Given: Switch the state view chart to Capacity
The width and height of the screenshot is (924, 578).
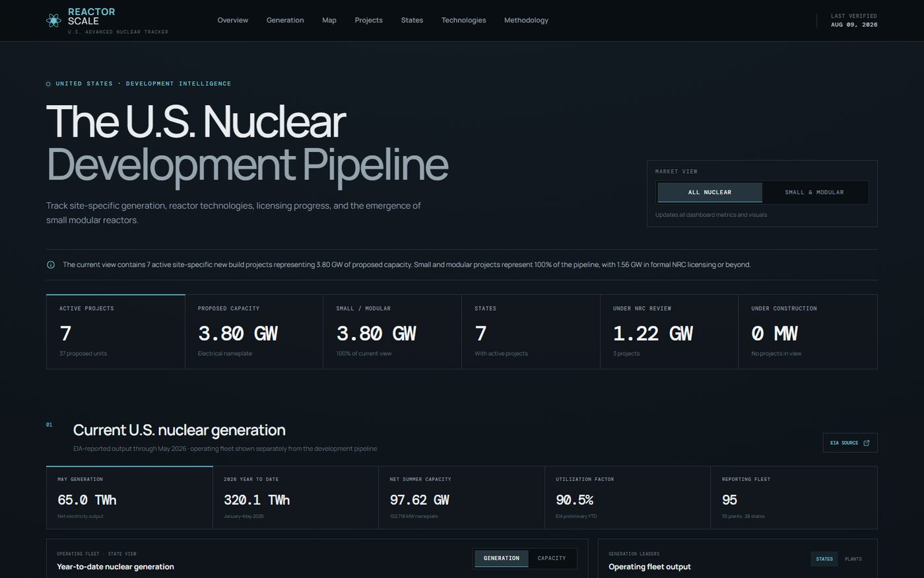Looking at the screenshot, I should (x=552, y=558).
